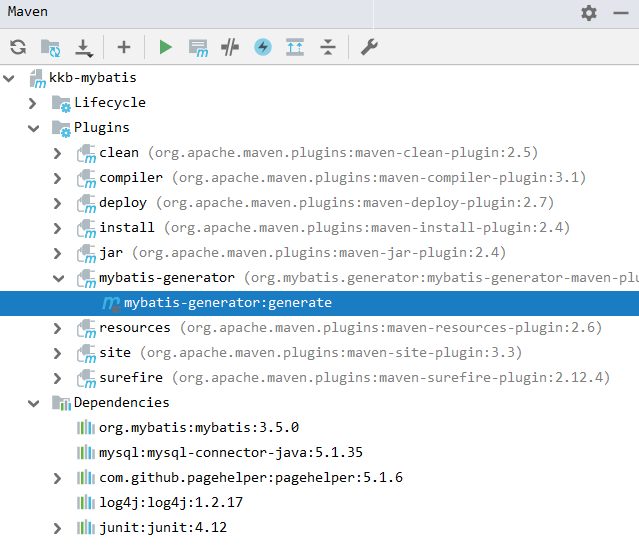Image resolution: width=639 pixels, height=546 pixels.
Task: Click the Collapse All toolbar icon
Action: click(328, 47)
